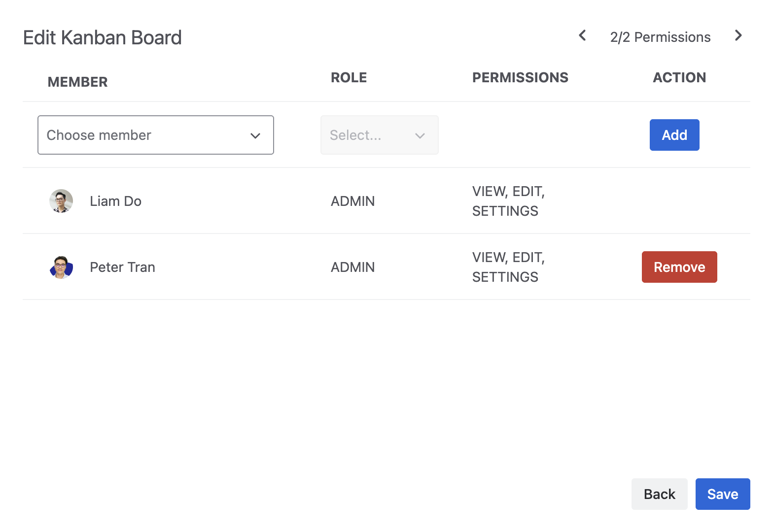Click the 2/2 Permissions step label
This screenshot has height=532, width=773.
(x=660, y=37)
